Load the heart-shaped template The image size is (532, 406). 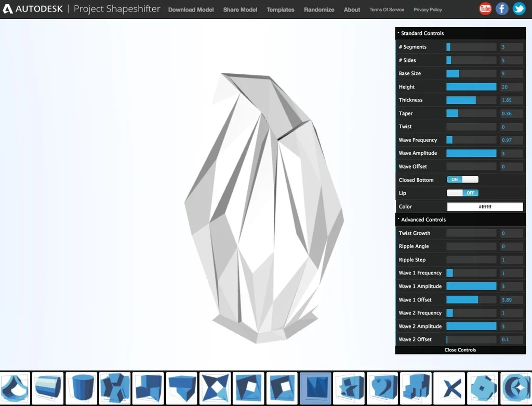[382, 388]
